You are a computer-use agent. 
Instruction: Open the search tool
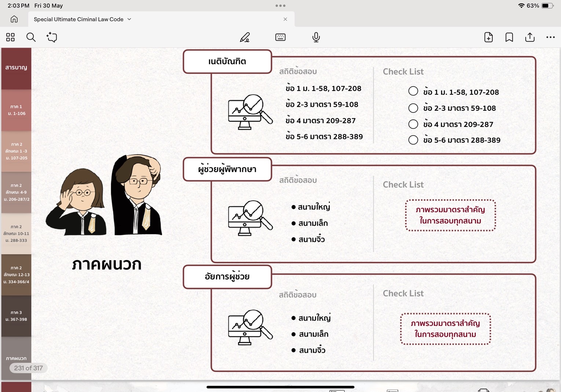[31, 37]
